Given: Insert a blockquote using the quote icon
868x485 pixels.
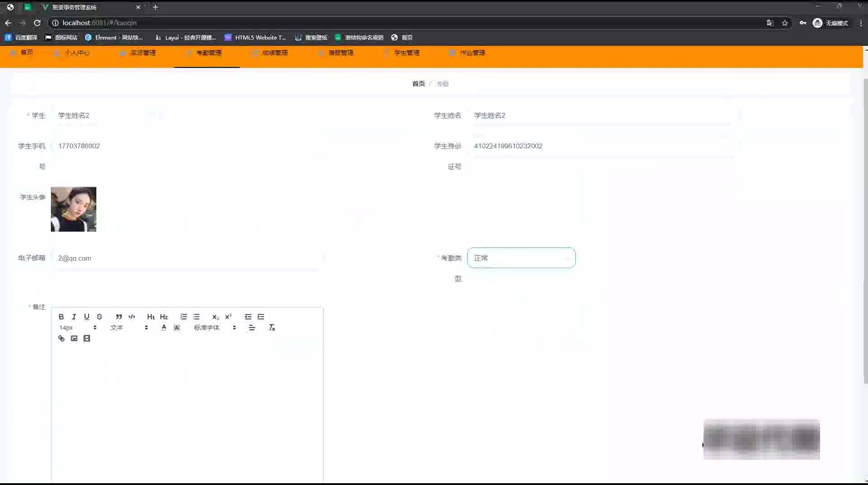Looking at the screenshot, I should pyautogui.click(x=119, y=317).
